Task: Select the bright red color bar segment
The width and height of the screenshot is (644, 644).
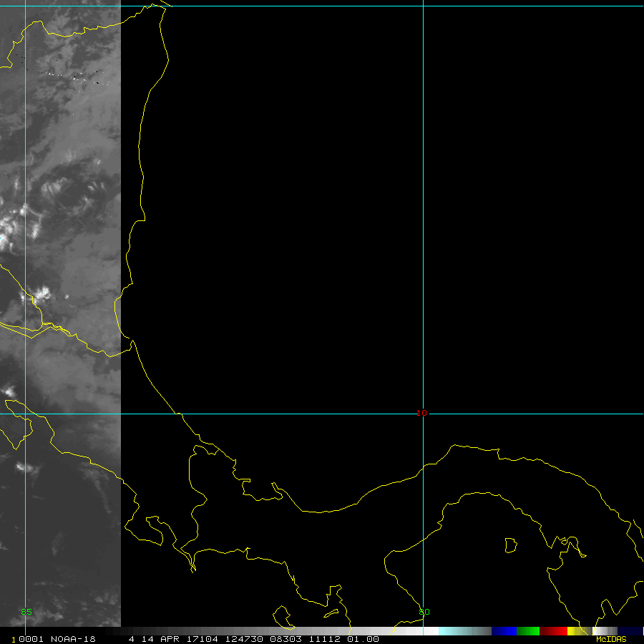Action: 560,631
